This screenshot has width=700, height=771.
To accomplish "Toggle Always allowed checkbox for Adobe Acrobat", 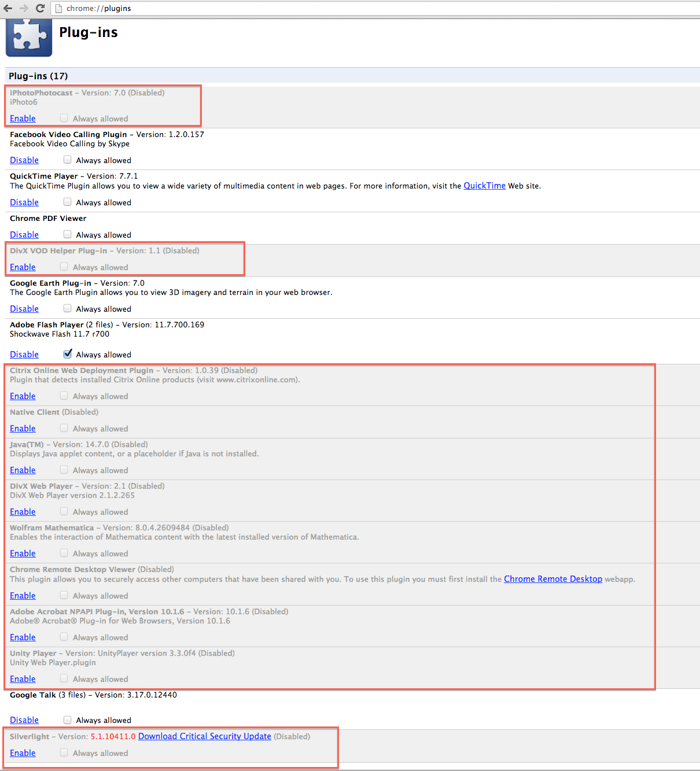I will pos(64,637).
